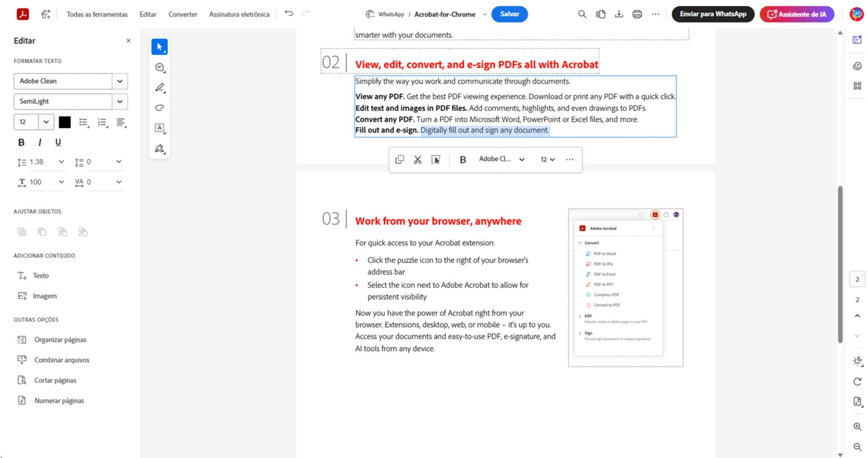Rotate the page view
The width and height of the screenshot is (868, 458).
(x=857, y=382)
